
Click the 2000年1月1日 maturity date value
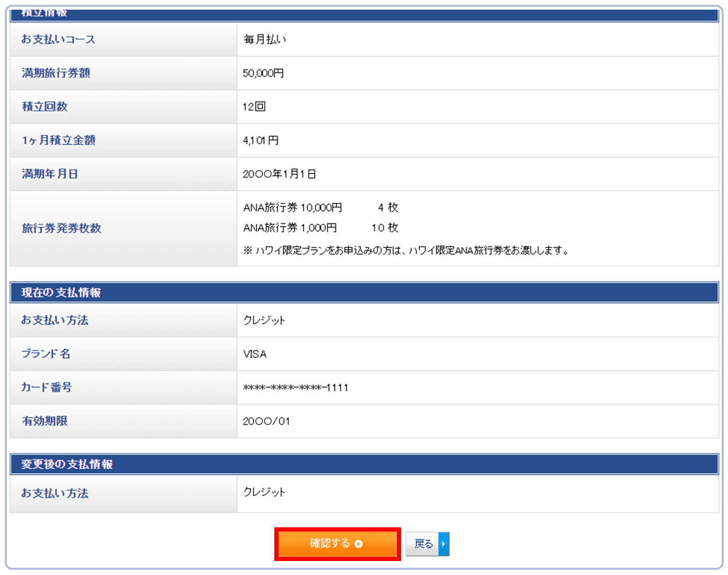click(279, 174)
